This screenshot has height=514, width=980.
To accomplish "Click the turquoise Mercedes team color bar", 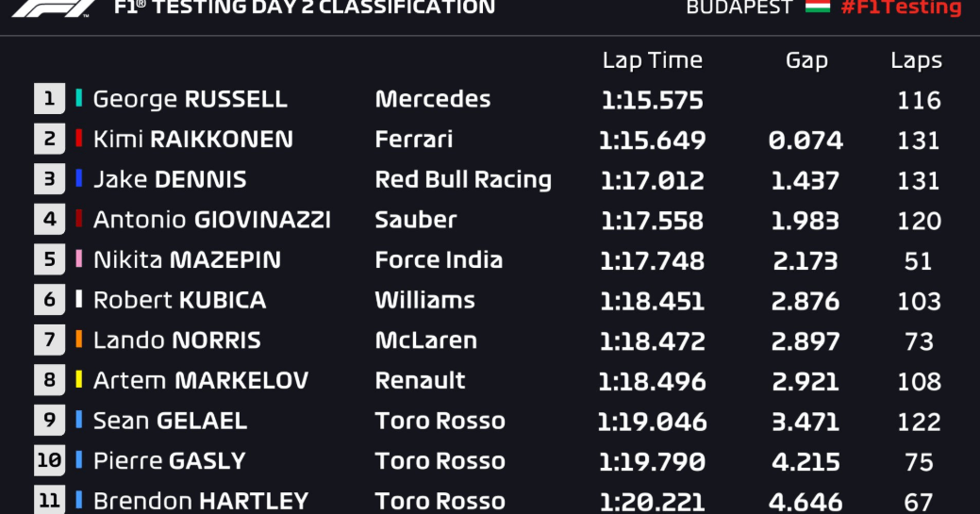I will click(x=78, y=97).
